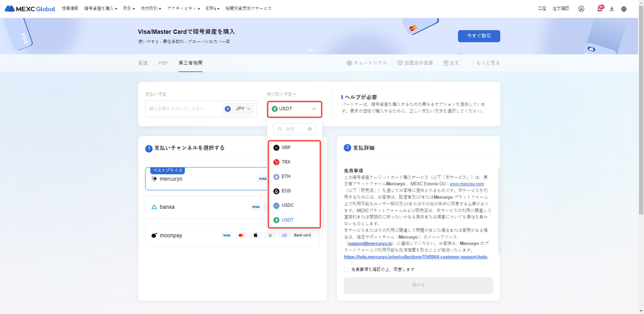Open the globe language selector icon
The height and width of the screenshot is (314, 644).
tap(624, 9)
